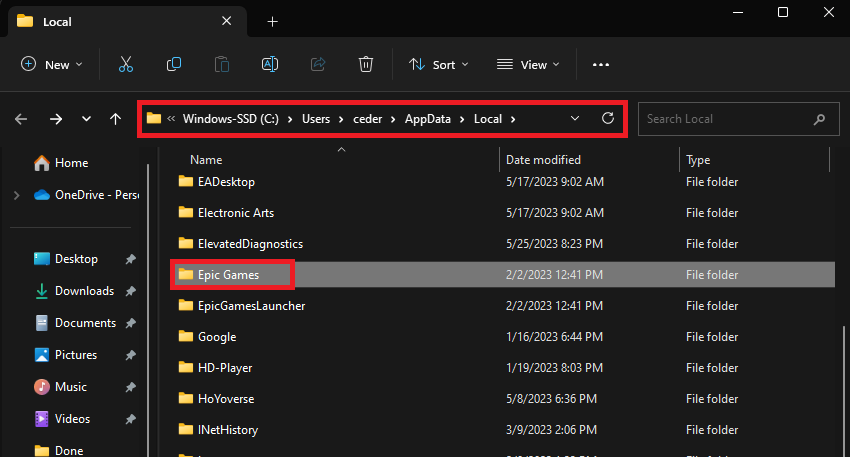
Task: Open the View layout dropdown
Action: pos(528,65)
